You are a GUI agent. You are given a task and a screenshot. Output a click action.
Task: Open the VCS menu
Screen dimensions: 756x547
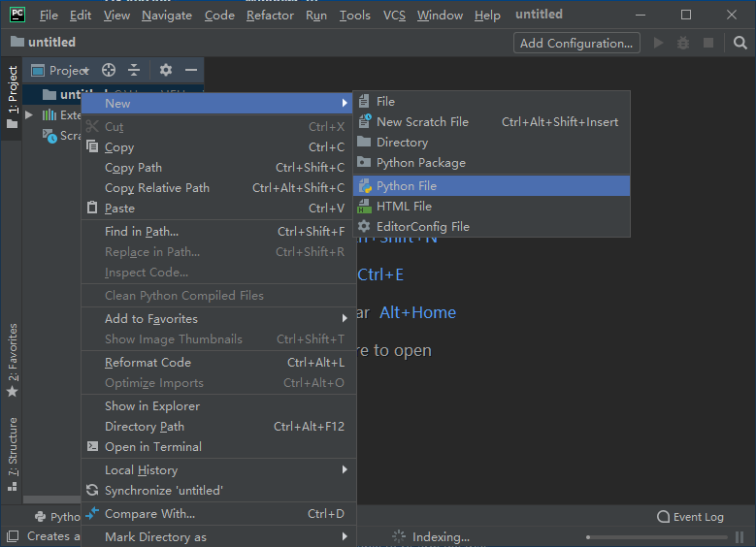394,16
